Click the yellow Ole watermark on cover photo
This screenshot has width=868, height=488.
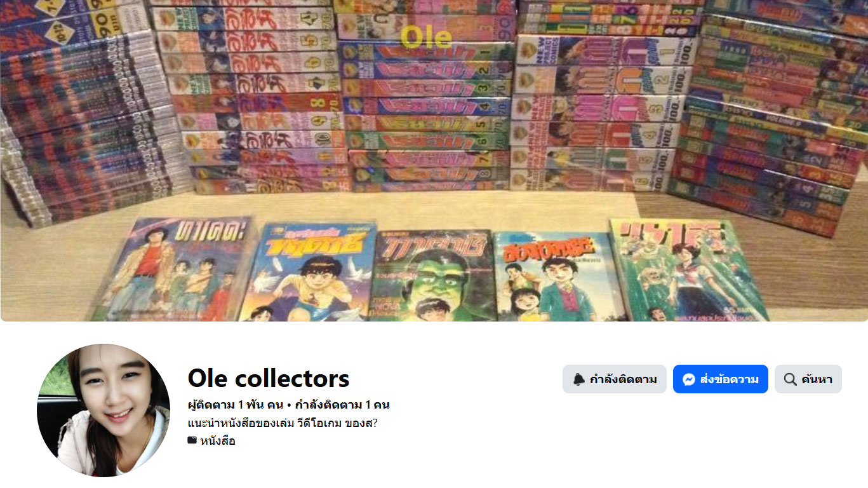[x=426, y=38]
